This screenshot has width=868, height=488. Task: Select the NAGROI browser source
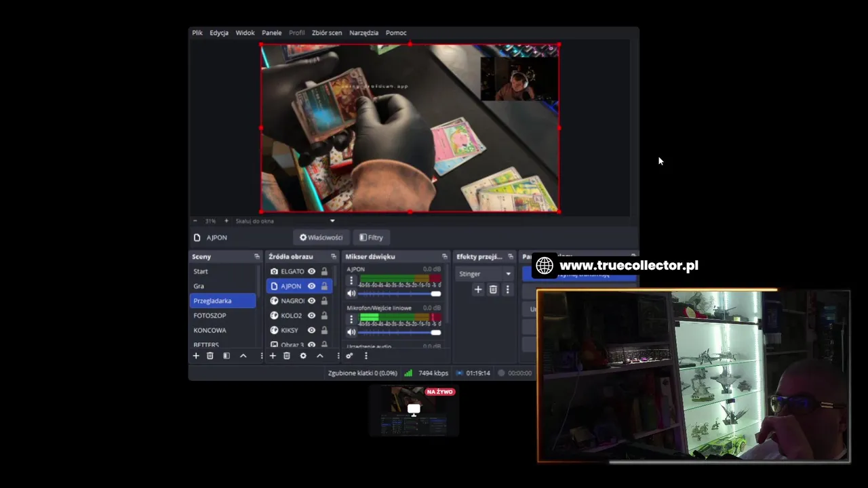292,301
